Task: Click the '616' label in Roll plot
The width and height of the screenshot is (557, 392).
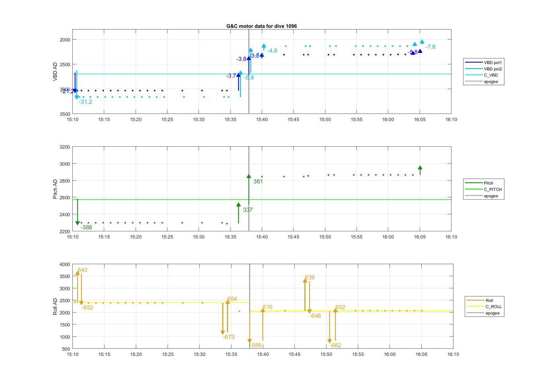Action: (268, 307)
